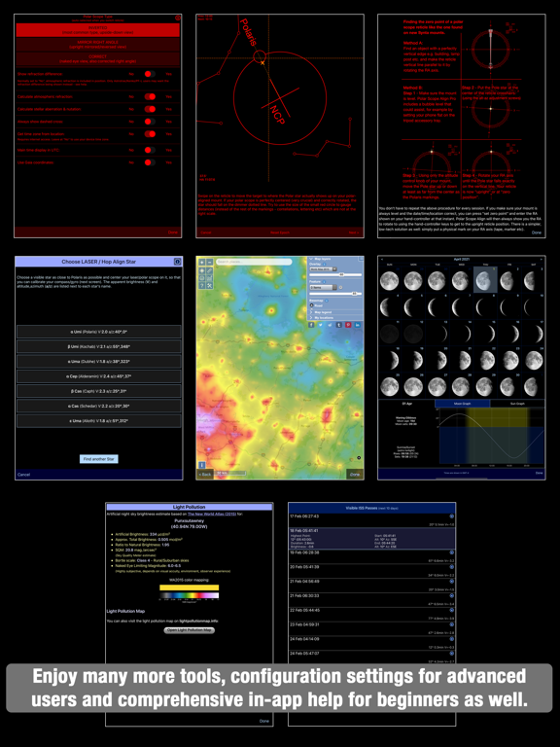Toggle Use Gaia coordinates switch
This screenshot has width=560, height=747.
150,162
